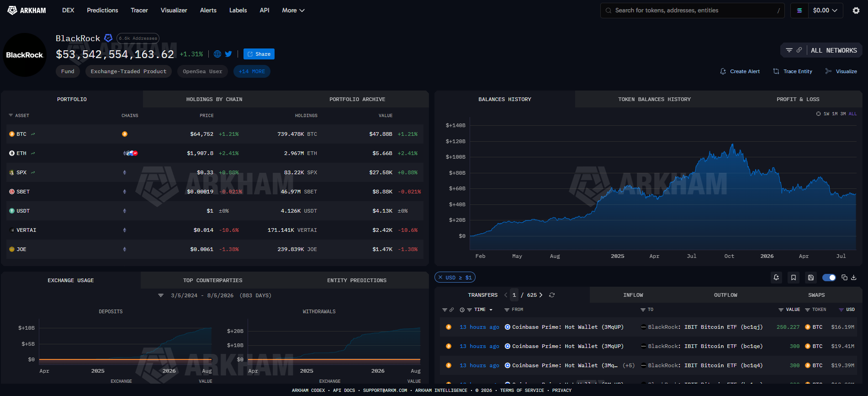
Task: Expand the (+5) additional senders
Action: point(629,365)
